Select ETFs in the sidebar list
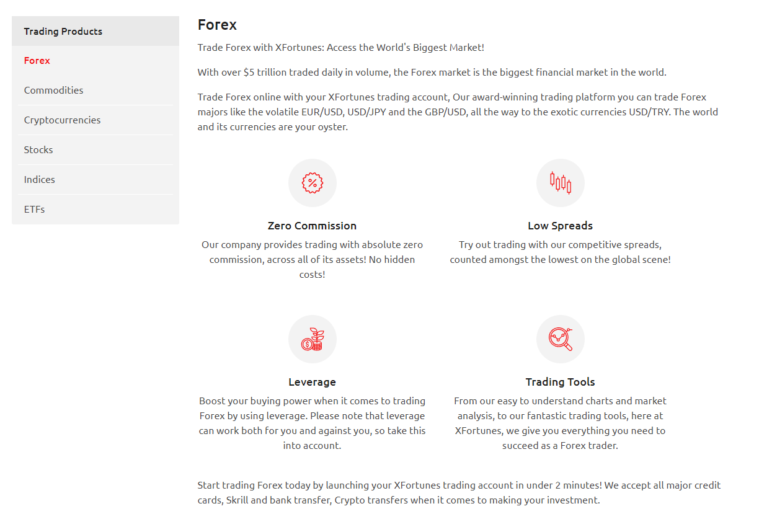 (95, 210)
